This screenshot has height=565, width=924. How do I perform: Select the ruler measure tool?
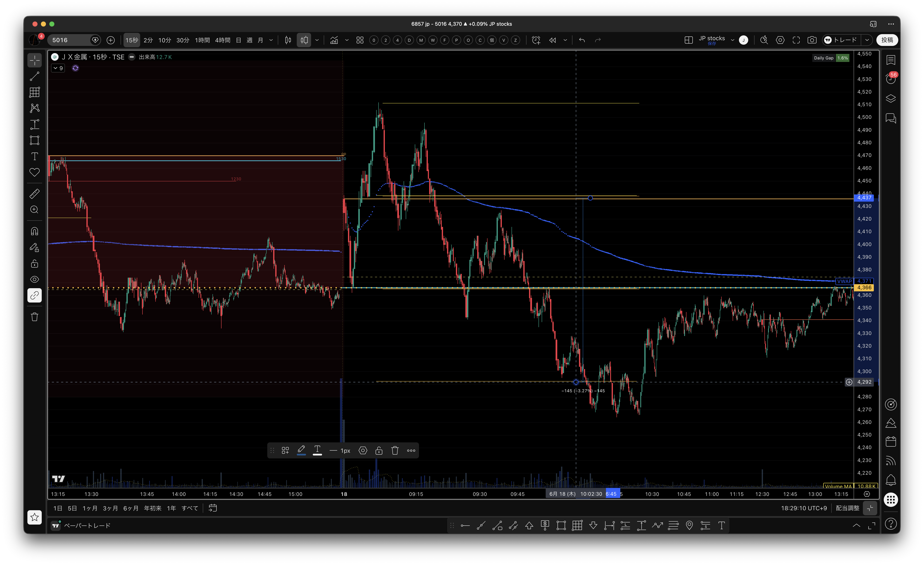pos(35,194)
